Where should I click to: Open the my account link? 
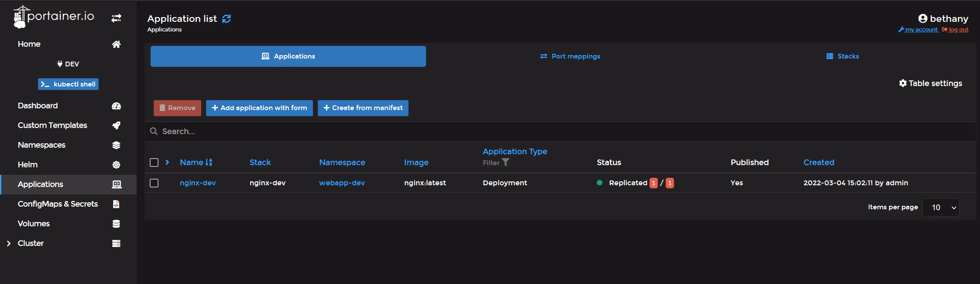[918, 30]
